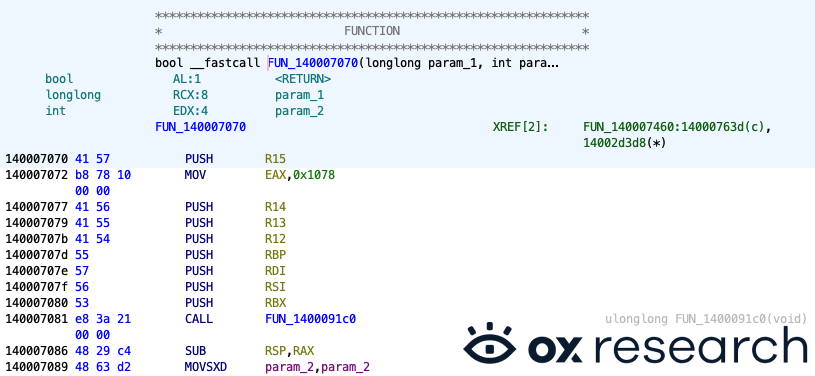The width and height of the screenshot is (815, 376).
Task: Click address 140007086
Action: coord(37,351)
